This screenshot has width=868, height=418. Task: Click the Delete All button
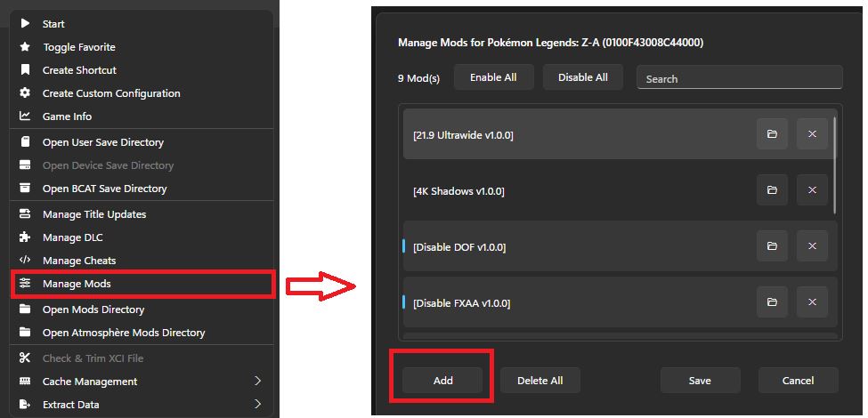coord(539,381)
